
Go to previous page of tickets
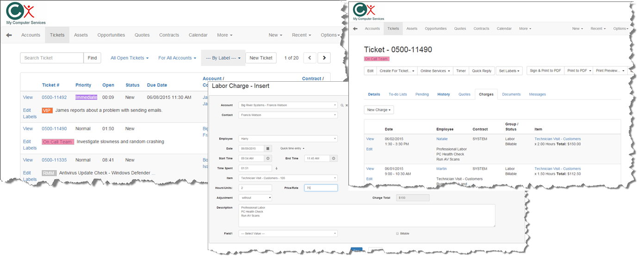tap(310, 58)
